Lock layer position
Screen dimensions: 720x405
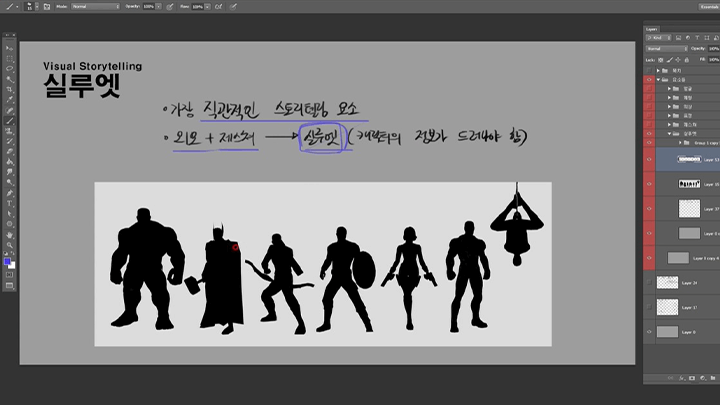pyautogui.click(x=678, y=60)
